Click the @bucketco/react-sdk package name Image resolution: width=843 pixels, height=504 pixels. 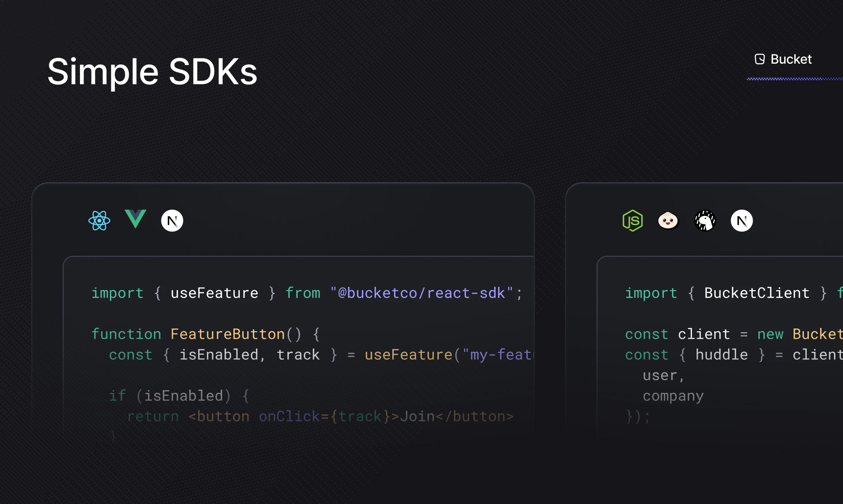click(x=420, y=293)
